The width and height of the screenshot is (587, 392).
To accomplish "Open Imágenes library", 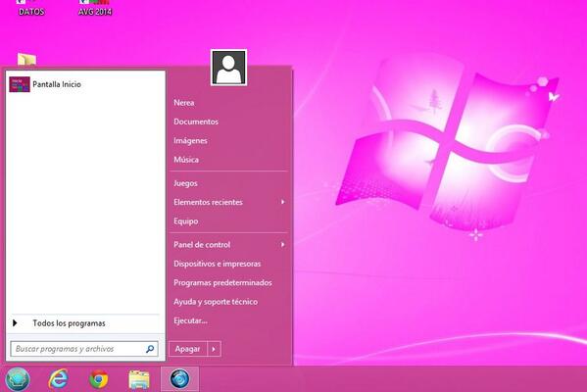I will point(190,141).
